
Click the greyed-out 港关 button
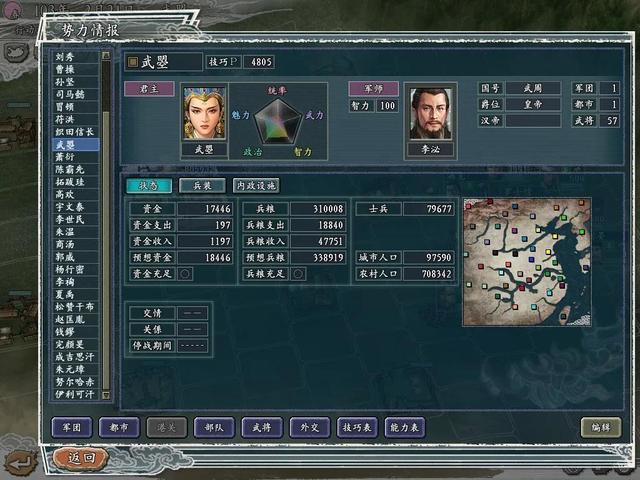click(x=167, y=427)
